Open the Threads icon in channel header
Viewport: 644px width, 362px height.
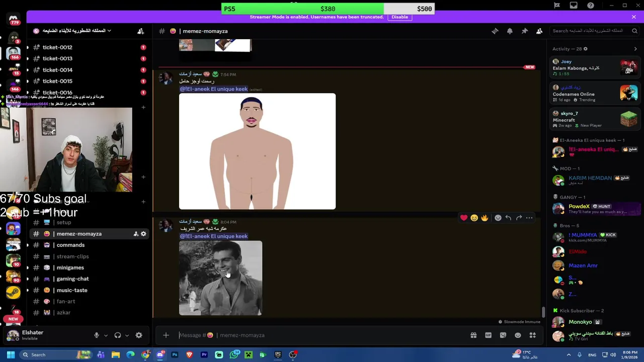point(495,31)
